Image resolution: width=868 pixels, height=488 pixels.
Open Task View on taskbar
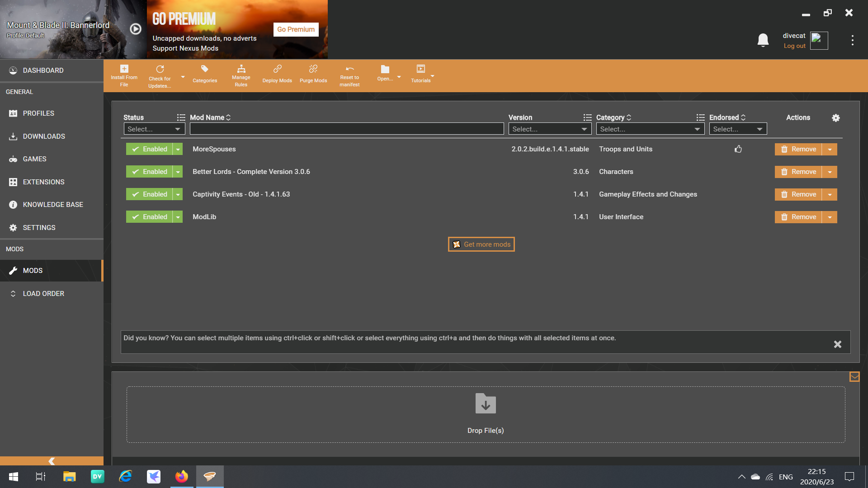coord(41,476)
